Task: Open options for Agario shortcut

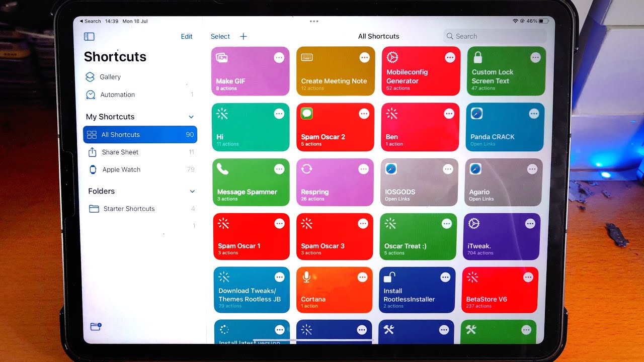Action: (532, 169)
